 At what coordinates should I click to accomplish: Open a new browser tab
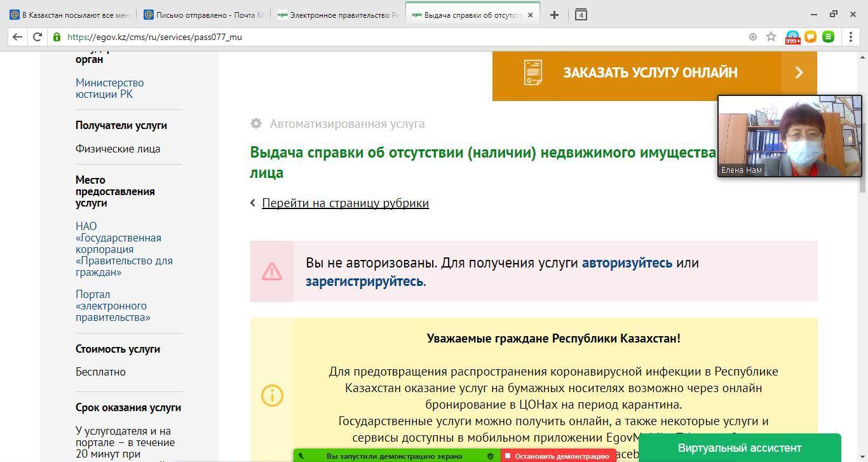pos(554,15)
